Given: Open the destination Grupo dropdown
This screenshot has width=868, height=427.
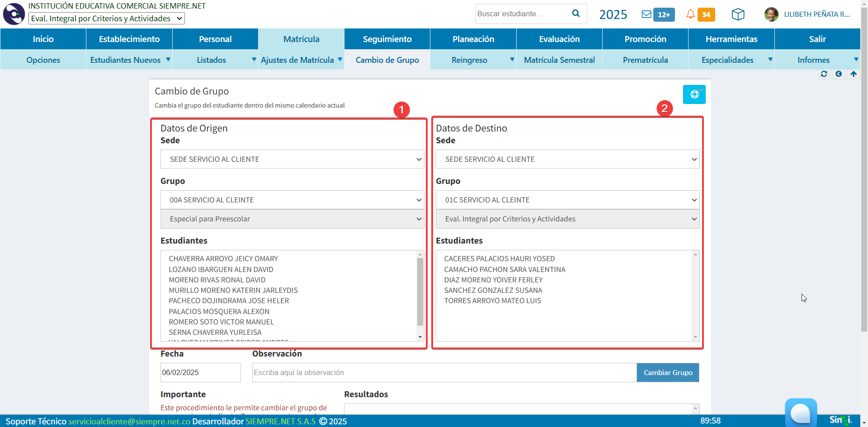Looking at the screenshot, I should tap(567, 200).
